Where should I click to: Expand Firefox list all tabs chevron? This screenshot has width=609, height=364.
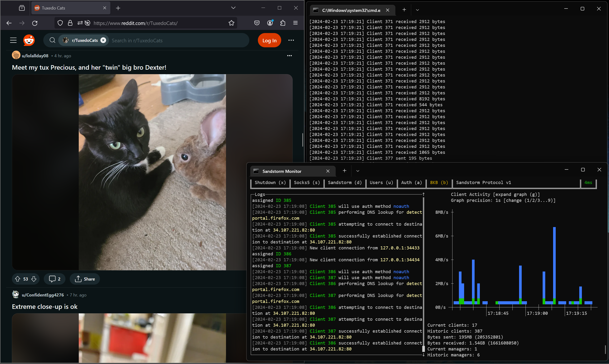pyautogui.click(x=233, y=8)
